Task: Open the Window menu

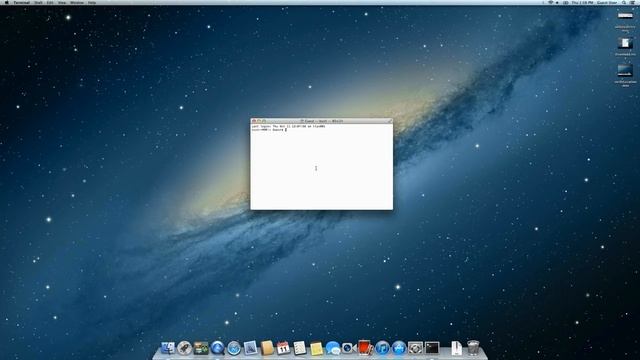Action: (77, 2)
